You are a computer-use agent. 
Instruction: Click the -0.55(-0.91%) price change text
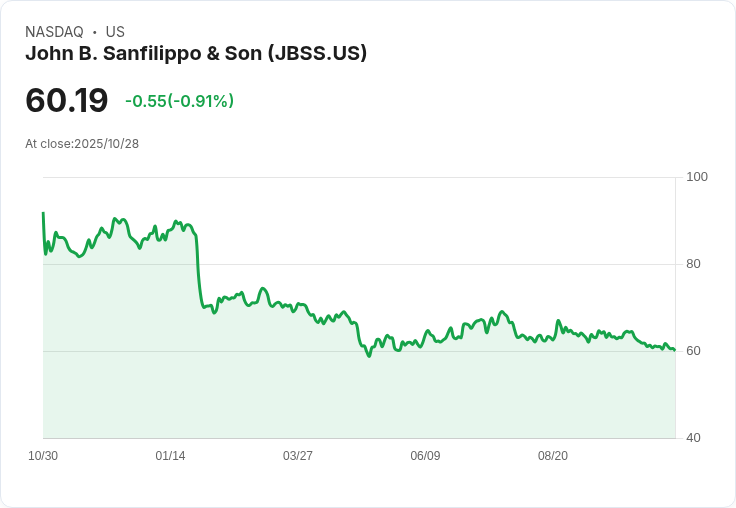coord(179,101)
